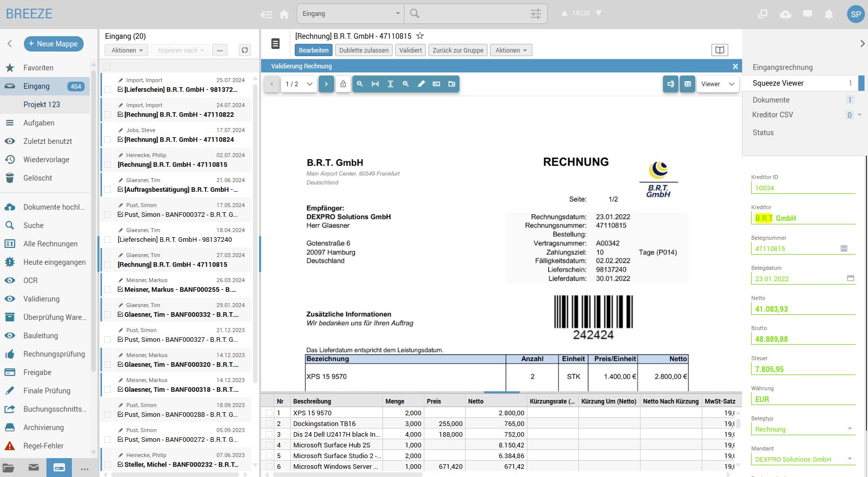Viewport: 868px width, 477px height.
Task: Tick the select-all checkbox atop Eingang list
Action: click(107, 66)
